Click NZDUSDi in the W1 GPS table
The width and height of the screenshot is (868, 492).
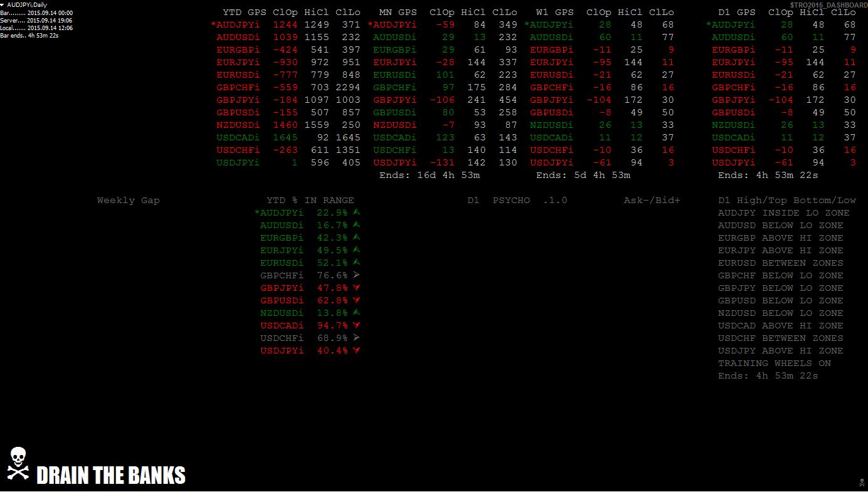tap(551, 125)
